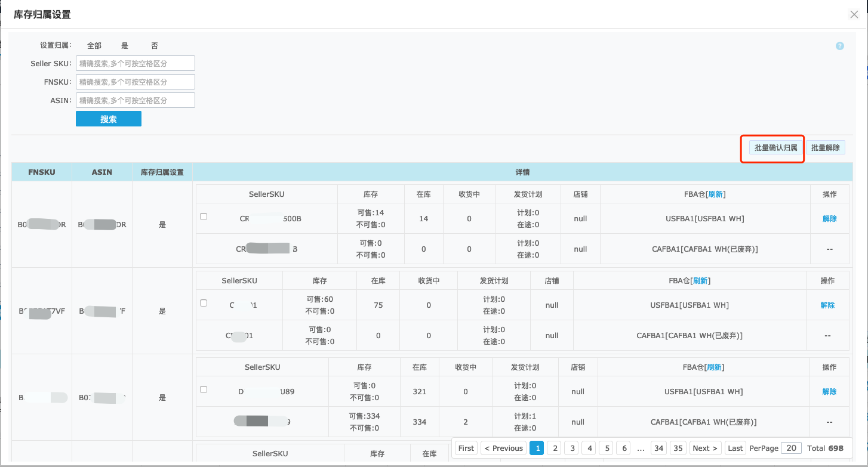Viewport: 868px width, 467px height.
Task: Click 解除 link in the first FNSKU row
Action: (829, 218)
